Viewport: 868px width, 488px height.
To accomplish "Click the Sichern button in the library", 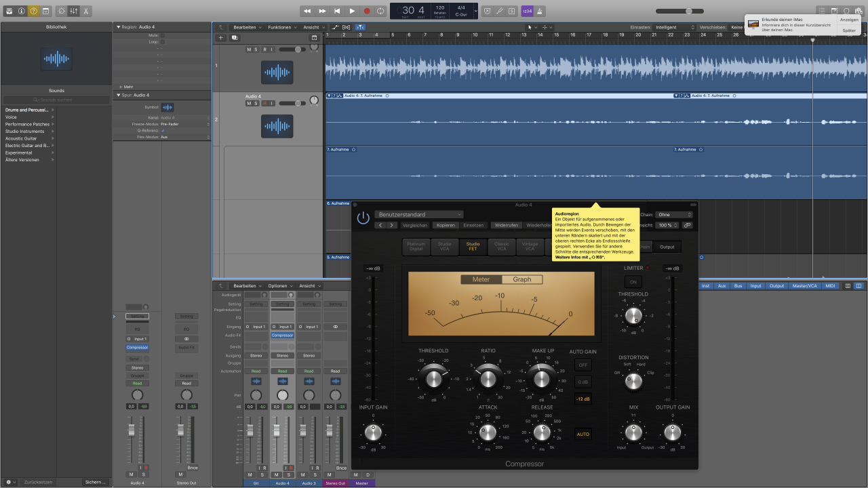I will [95, 482].
